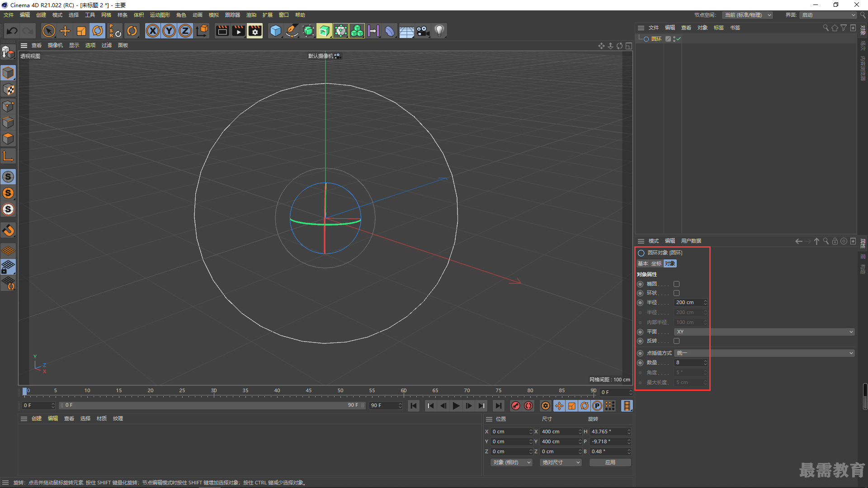868x488 pixels.
Task: Render to Picture Viewer icon
Action: pos(238,31)
